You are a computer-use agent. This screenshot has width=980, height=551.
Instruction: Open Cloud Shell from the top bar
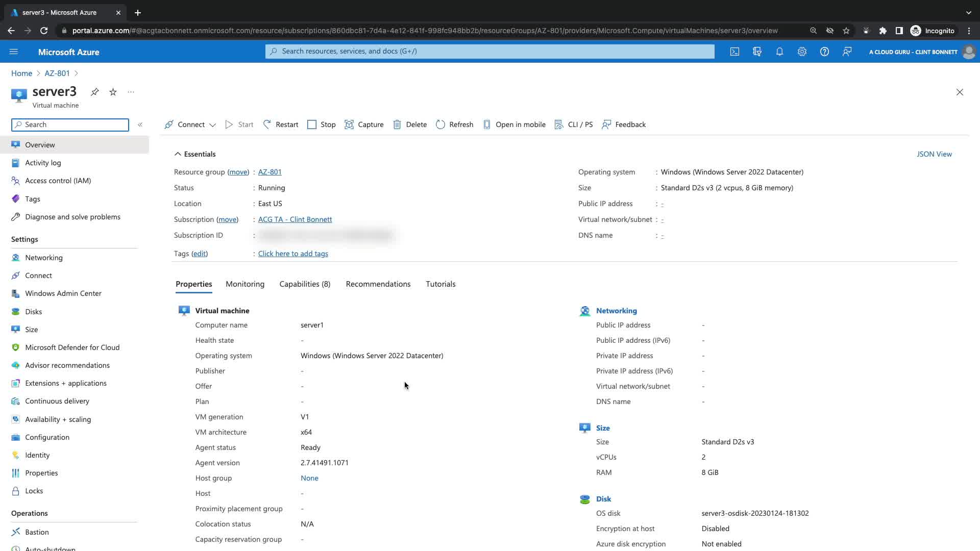tap(734, 52)
